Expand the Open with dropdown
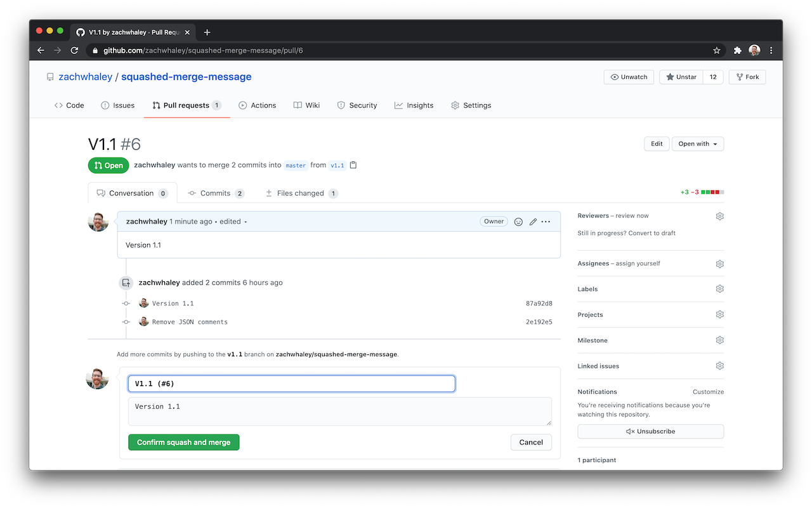The height and width of the screenshot is (508, 812). 698,144
